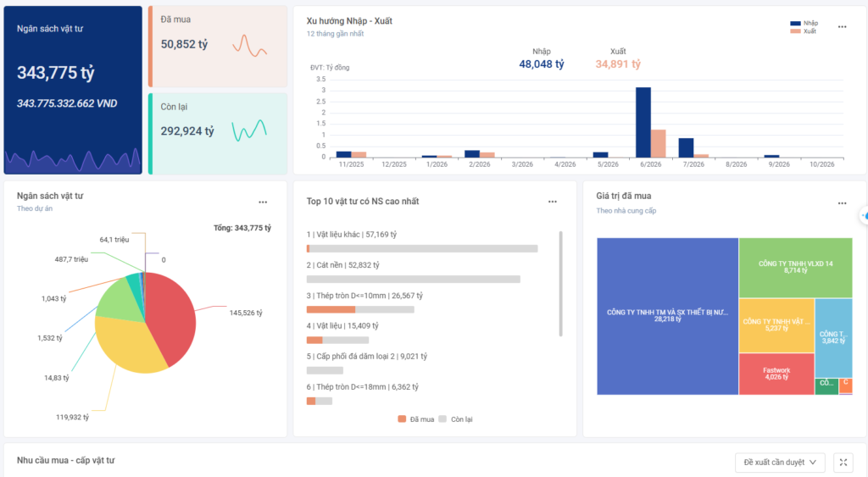Open options menu of Xu hướng Nhập - Xuất chart

(842, 26)
